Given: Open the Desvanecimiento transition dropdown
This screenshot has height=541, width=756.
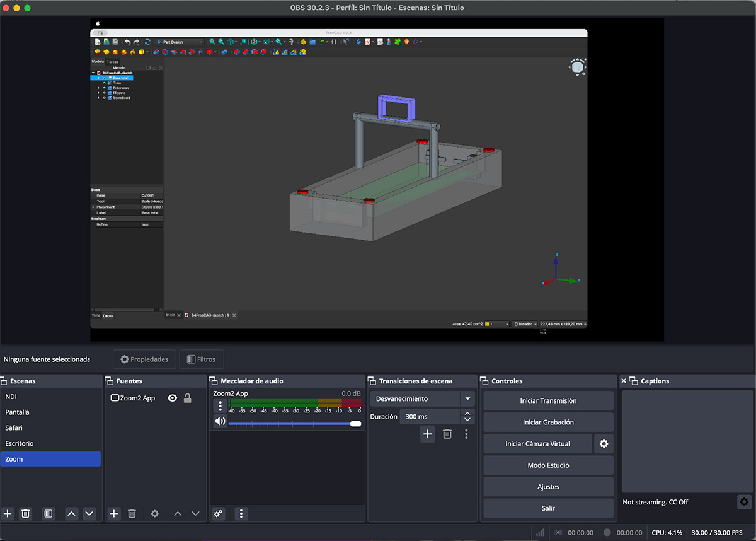Looking at the screenshot, I should (467, 399).
